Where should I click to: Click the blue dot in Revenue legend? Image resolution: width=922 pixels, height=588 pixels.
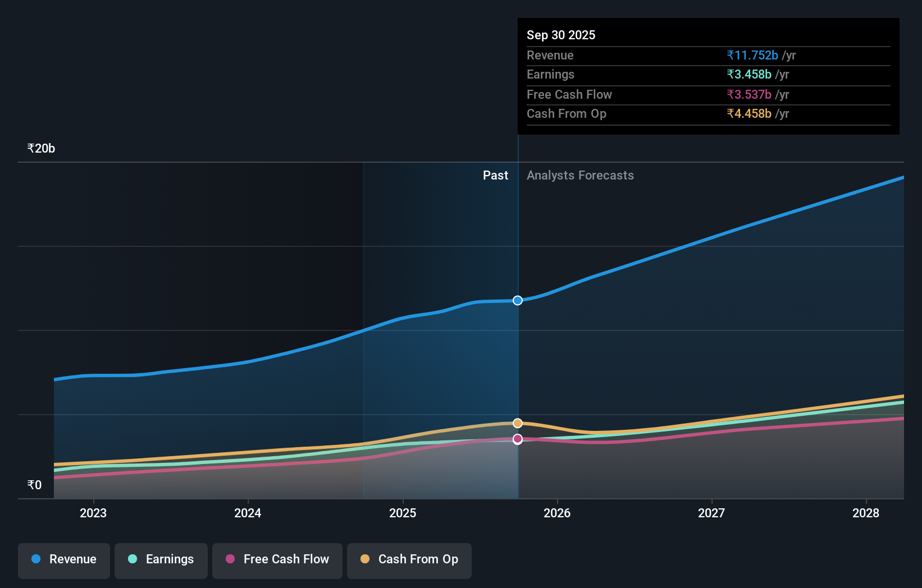click(36, 559)
